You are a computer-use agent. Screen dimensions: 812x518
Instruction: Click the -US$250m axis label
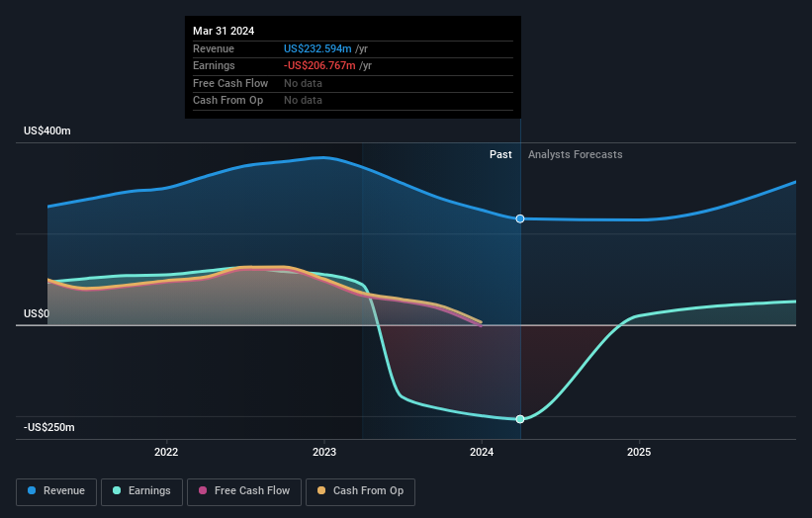click(x=49, y=427)
